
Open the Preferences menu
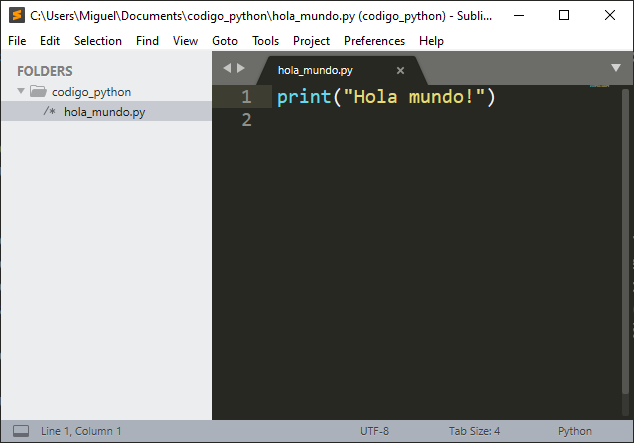coord(374,41)
